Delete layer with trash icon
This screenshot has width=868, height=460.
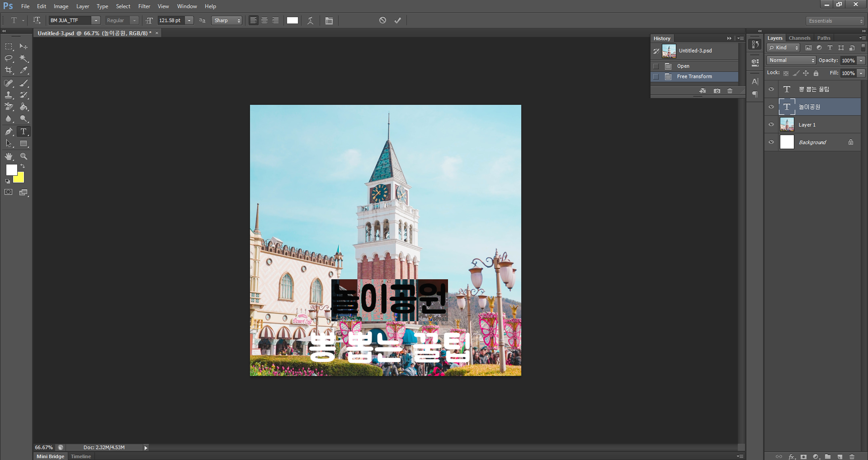coord(852,456)
